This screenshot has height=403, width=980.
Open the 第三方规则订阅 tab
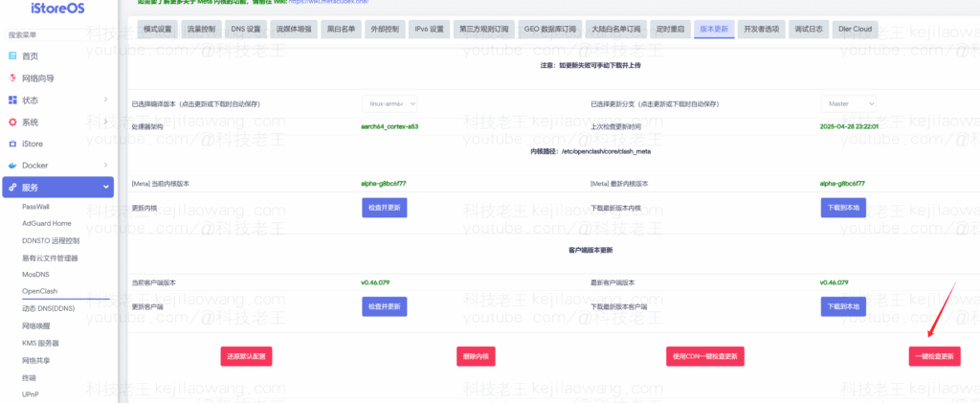pos(483,30)
